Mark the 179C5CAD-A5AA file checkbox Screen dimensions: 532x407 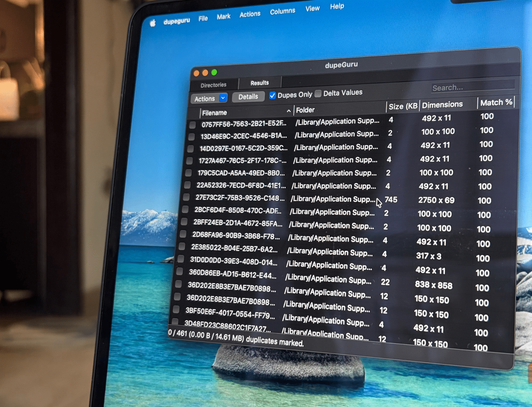[188, 173]
